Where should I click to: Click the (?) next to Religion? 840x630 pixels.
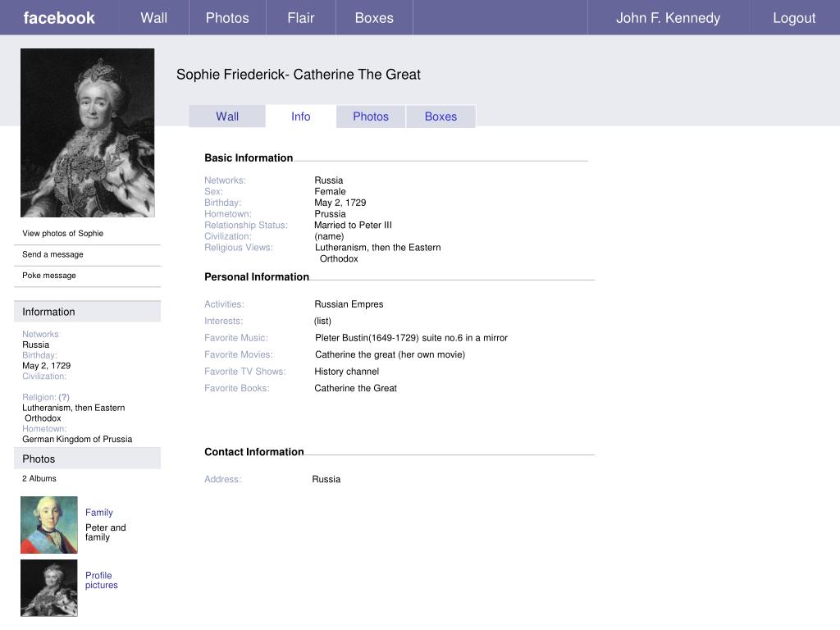(64, 397)
